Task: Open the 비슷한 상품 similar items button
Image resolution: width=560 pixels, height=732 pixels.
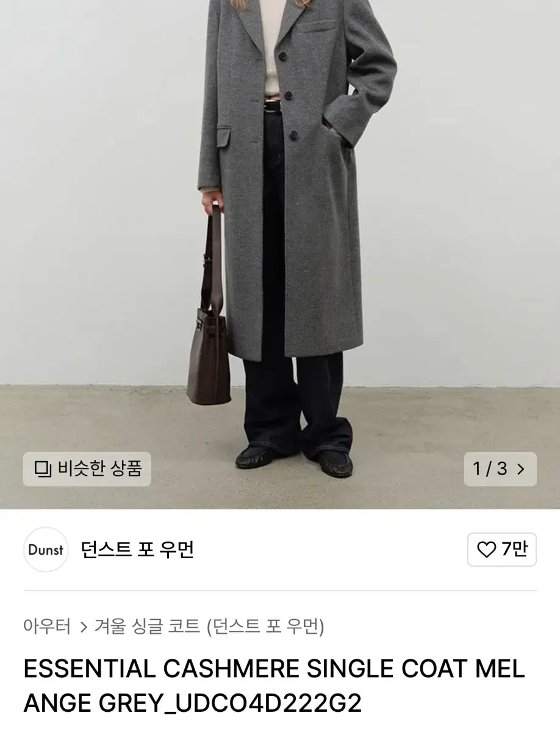Action: [87, 468]
